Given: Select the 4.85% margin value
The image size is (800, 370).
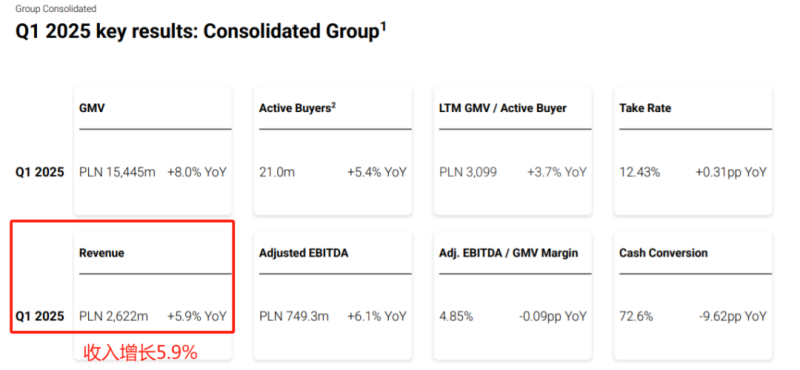Looking at the screenshot, I should (x=456, y=316).
